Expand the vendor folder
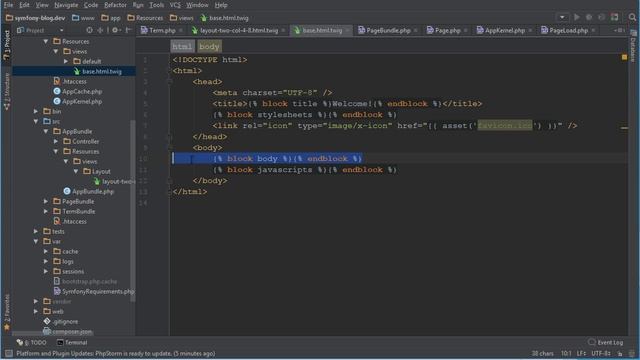 click(x=36, y=301)
